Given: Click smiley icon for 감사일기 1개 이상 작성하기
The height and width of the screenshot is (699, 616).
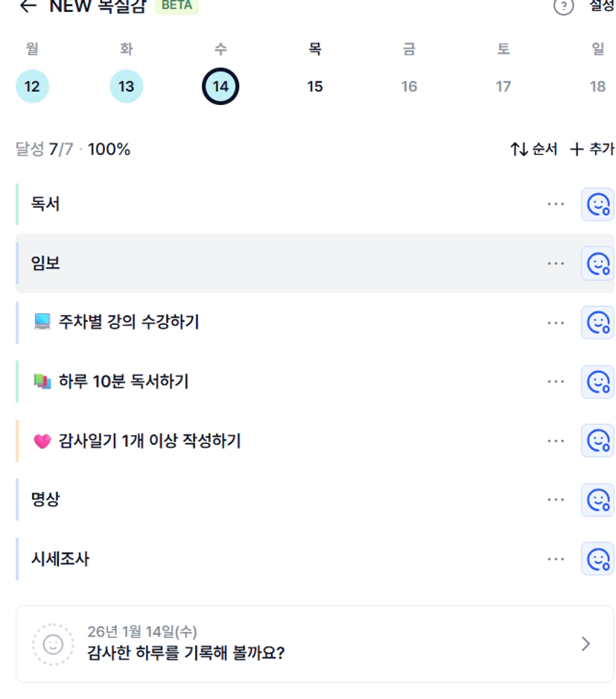Looking at the screenshot, I should [597, 440].
